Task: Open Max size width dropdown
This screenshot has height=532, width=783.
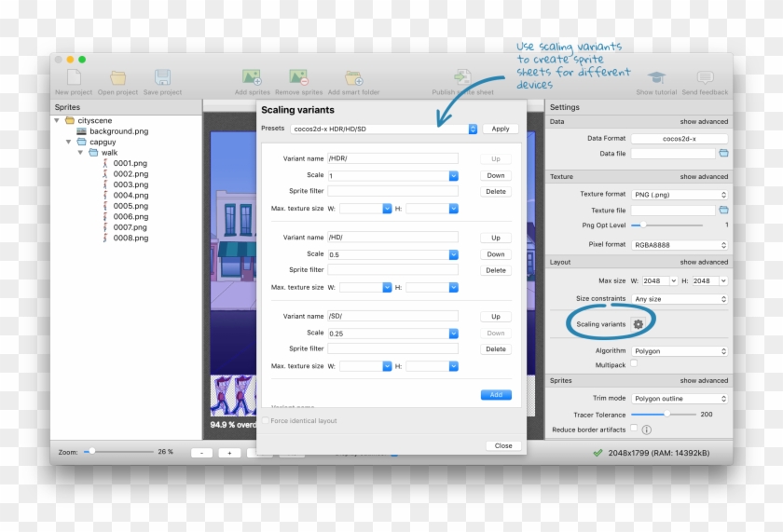Action: pos(674,281)
